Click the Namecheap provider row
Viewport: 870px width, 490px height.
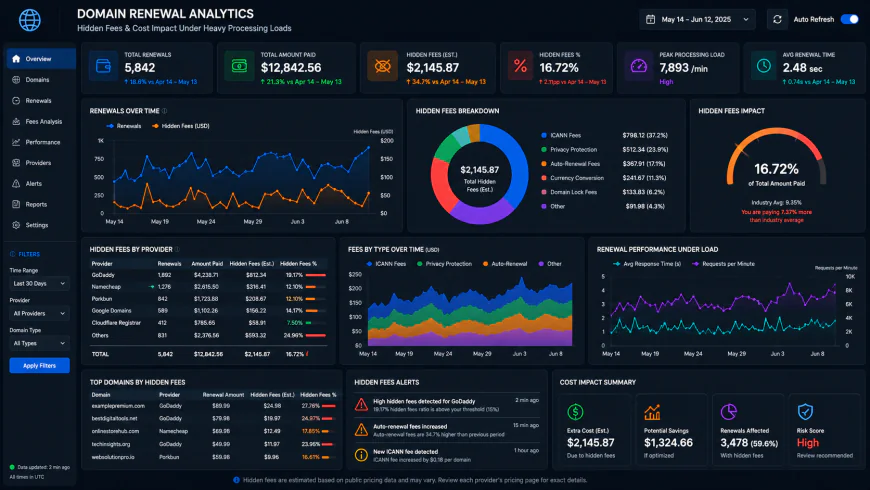pyautogui.click(x=209, y=287)
